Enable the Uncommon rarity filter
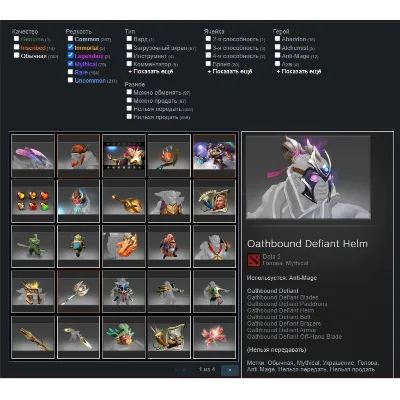Image resolution: width=400 pixels, height=400 pixels. click(x=70, y=80)
